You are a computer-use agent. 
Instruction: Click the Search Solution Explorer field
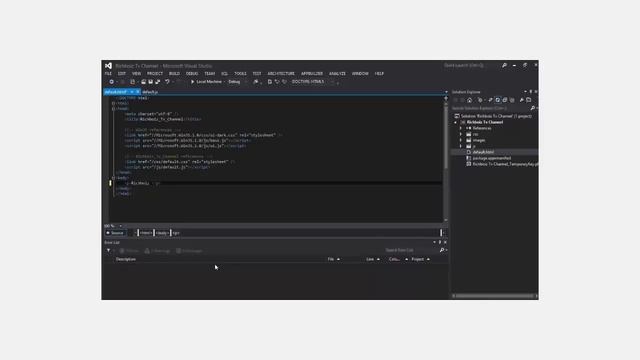click(x=490, y=108)
